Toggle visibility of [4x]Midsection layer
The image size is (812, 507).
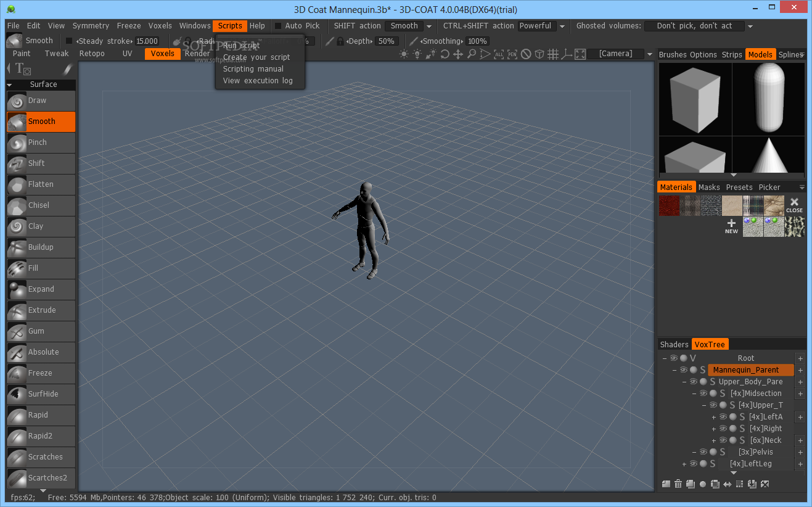coord(703,394)
